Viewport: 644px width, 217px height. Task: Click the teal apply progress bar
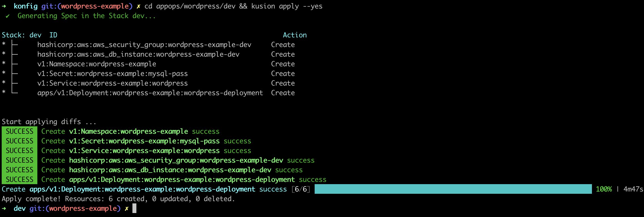click(x=453, y=189)
